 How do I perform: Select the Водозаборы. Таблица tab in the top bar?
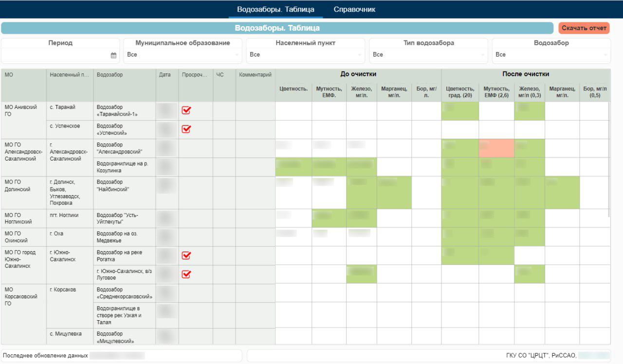(275, 9)
